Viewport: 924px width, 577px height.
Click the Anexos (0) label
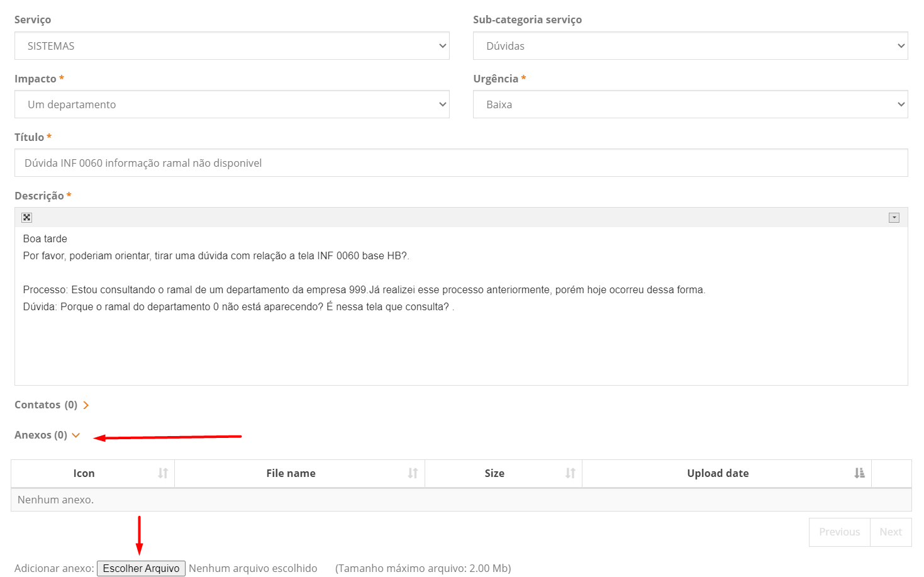click(x=41, y=435)
